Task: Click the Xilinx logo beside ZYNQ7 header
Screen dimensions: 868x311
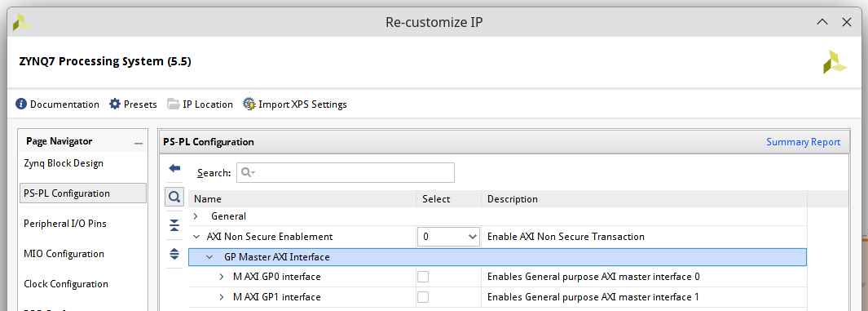Action: point(835,62)
